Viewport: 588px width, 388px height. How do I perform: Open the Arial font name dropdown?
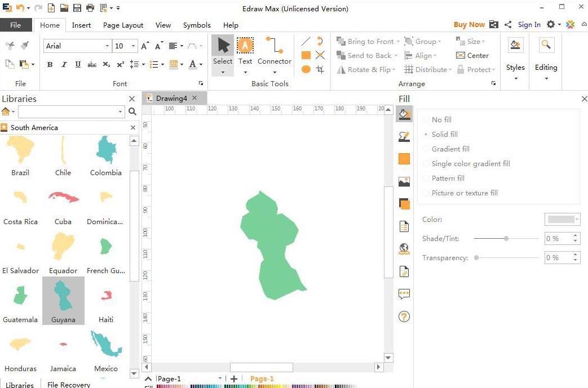107,46
